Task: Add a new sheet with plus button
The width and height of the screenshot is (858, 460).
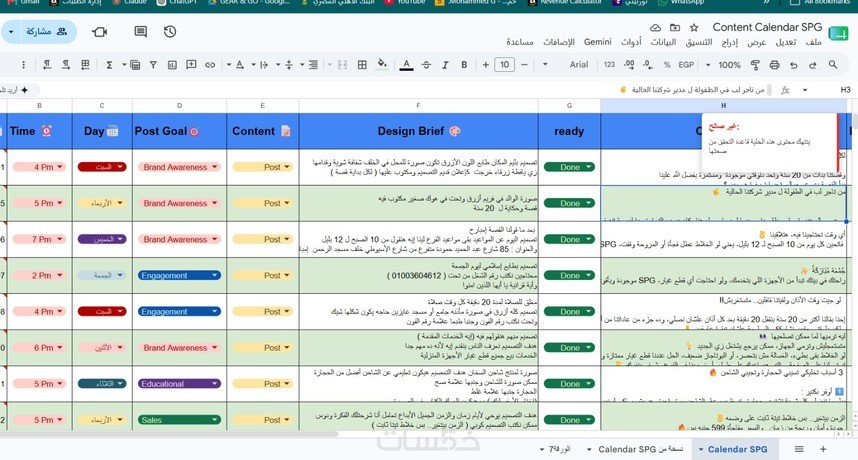Action: (823, 449)
